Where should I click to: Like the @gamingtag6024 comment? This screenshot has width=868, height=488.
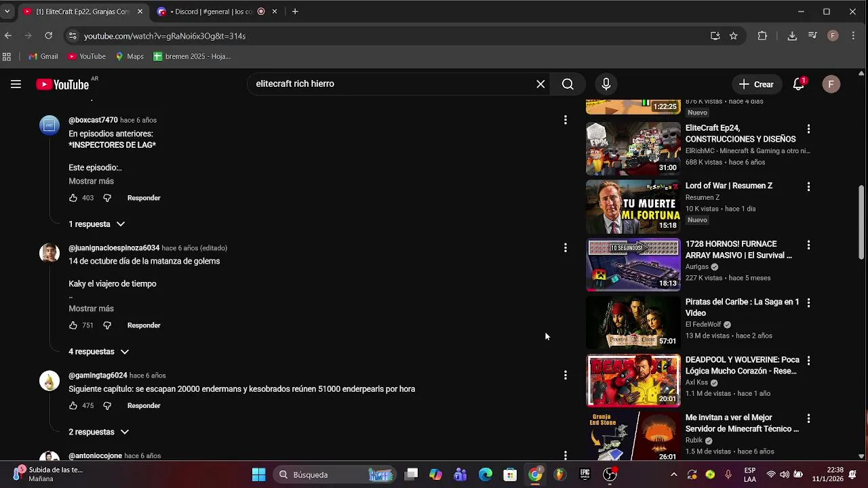coord(73,405)
